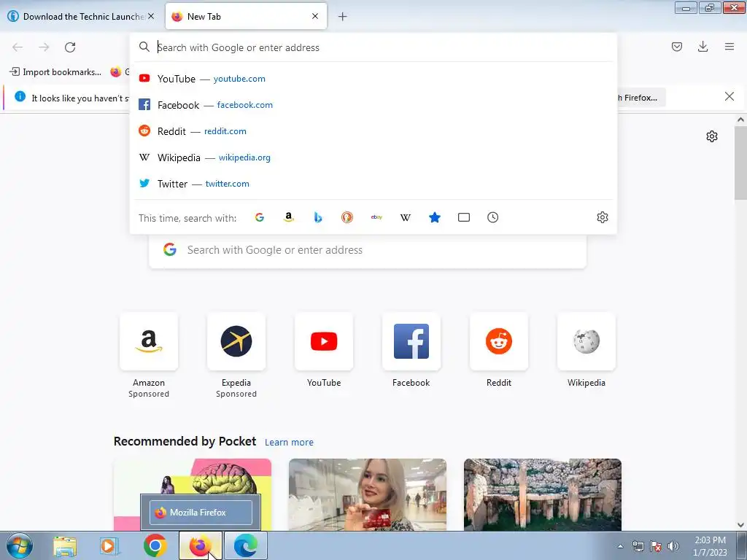Launch Windows Media Player from taskbar
Image resolution: width=747 pixels, height=560 pixels.
click(109, 546)
